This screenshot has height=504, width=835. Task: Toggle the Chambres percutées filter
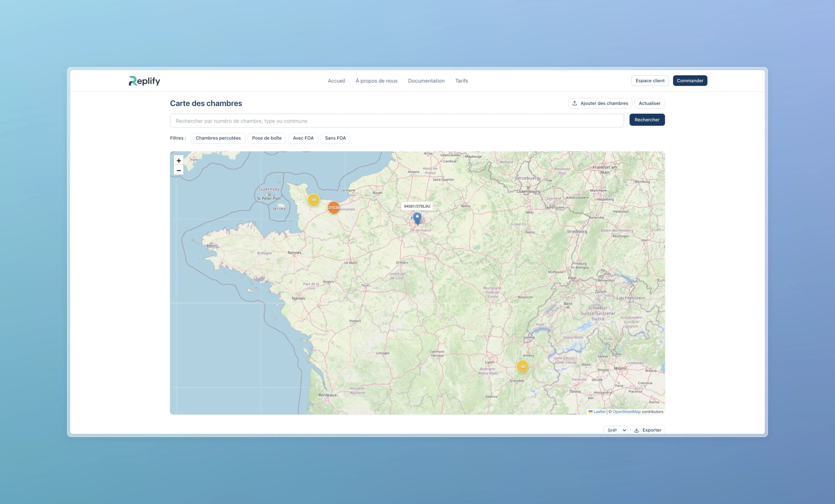218,138
